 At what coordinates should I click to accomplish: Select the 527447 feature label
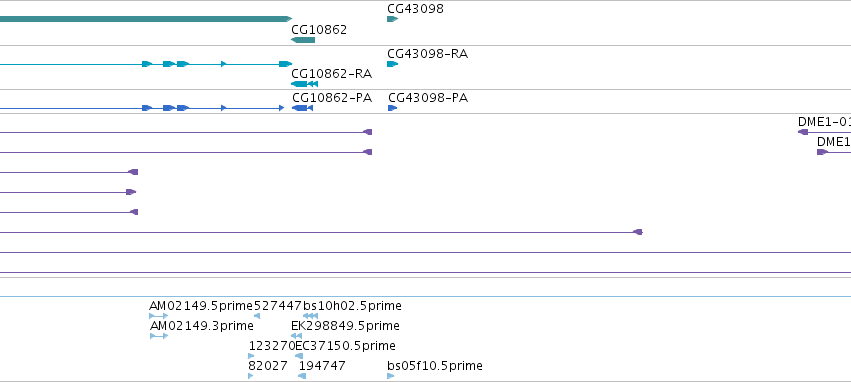[x=277, y=306]
